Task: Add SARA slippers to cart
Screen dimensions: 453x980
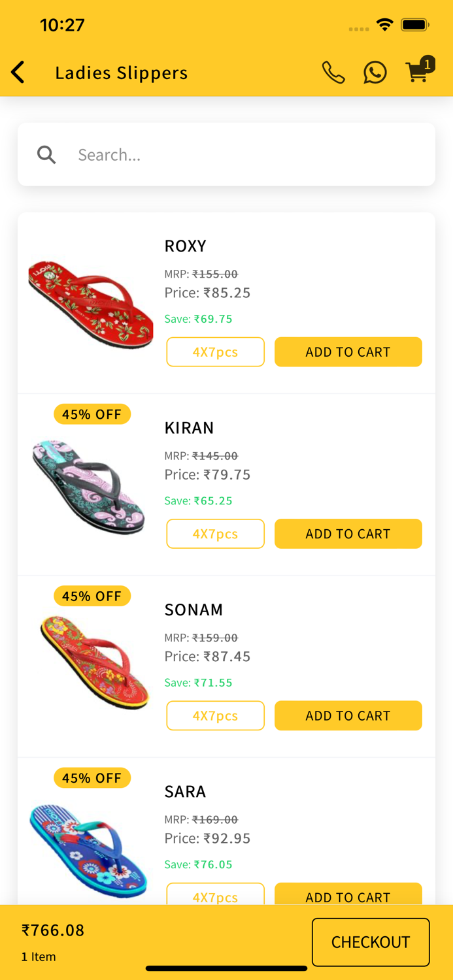Action: click(348, 895)
